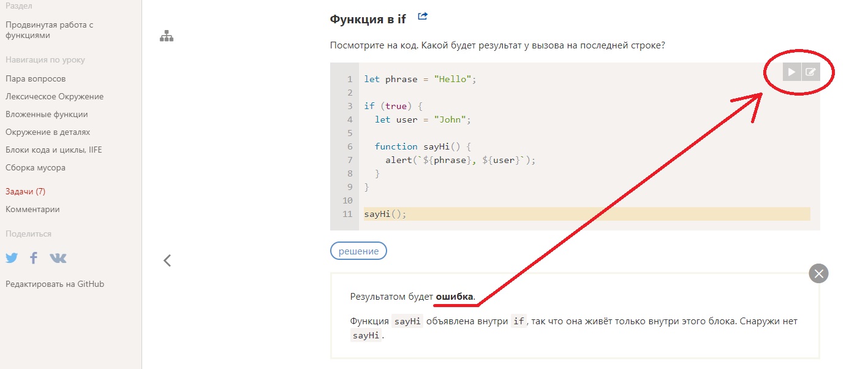
Task: Click the code line "let phrase = "Hello";"
Action: 420,79
